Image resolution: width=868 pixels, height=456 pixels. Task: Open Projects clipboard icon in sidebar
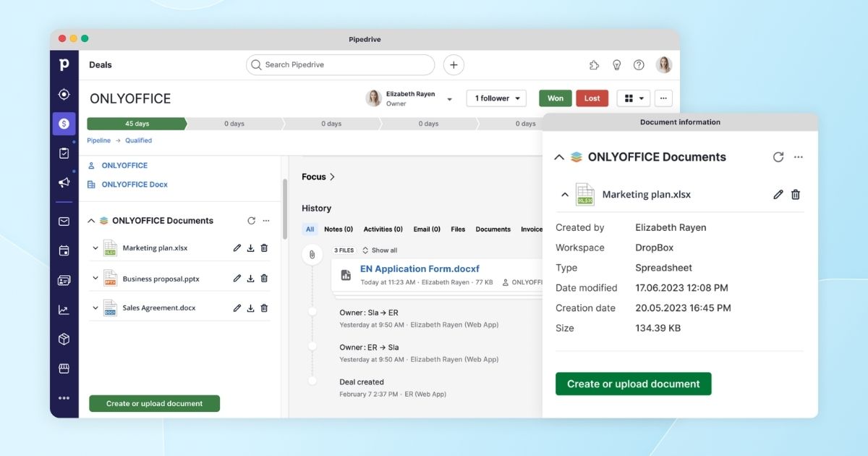coord(64,153)
